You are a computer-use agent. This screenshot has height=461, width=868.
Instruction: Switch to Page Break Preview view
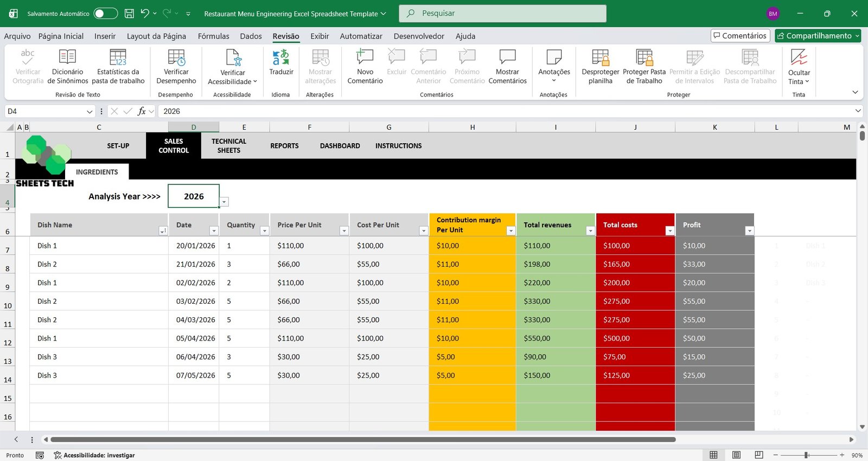click(x=759, y=455)
